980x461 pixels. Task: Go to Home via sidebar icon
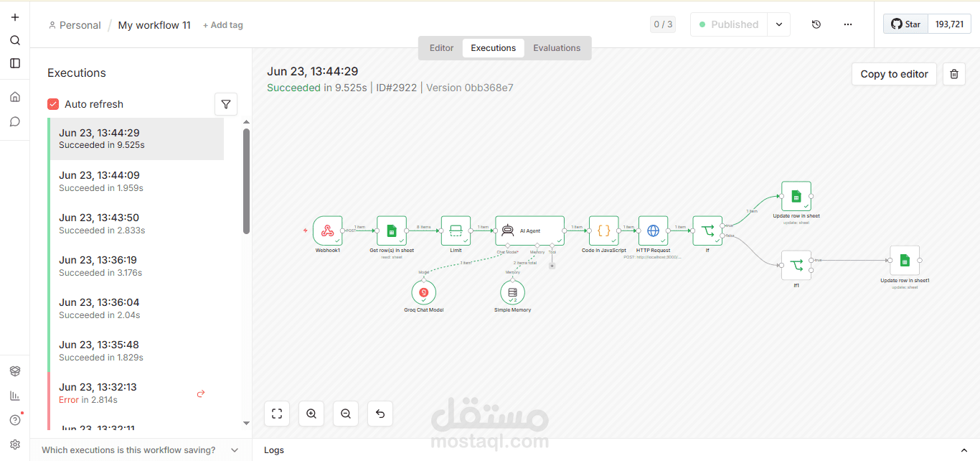click(15, 97)
